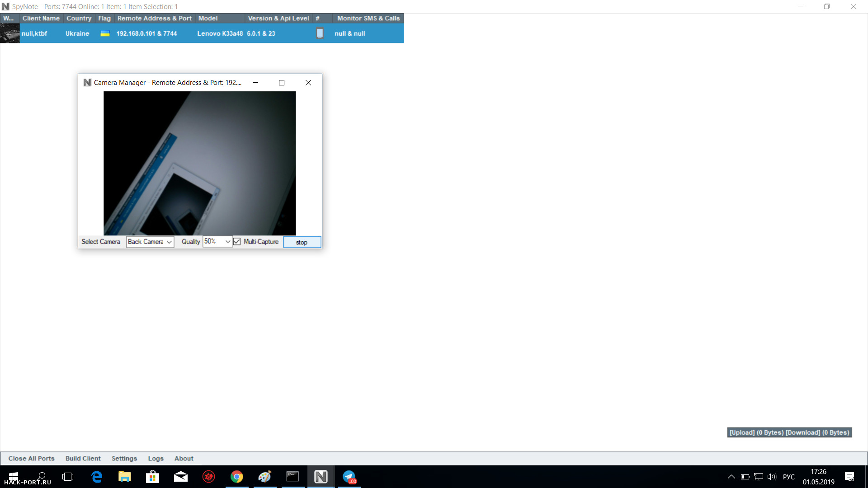Switch input language РУС indicator

coord(789,477)
